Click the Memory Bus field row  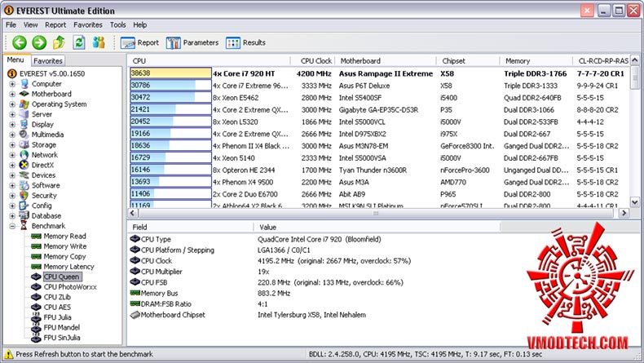[314, 293]
